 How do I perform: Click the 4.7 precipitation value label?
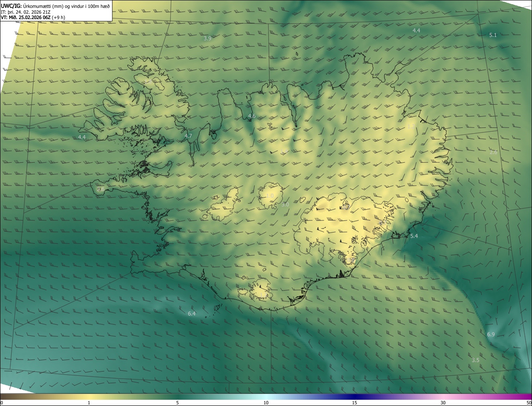[x=188, y=136]
